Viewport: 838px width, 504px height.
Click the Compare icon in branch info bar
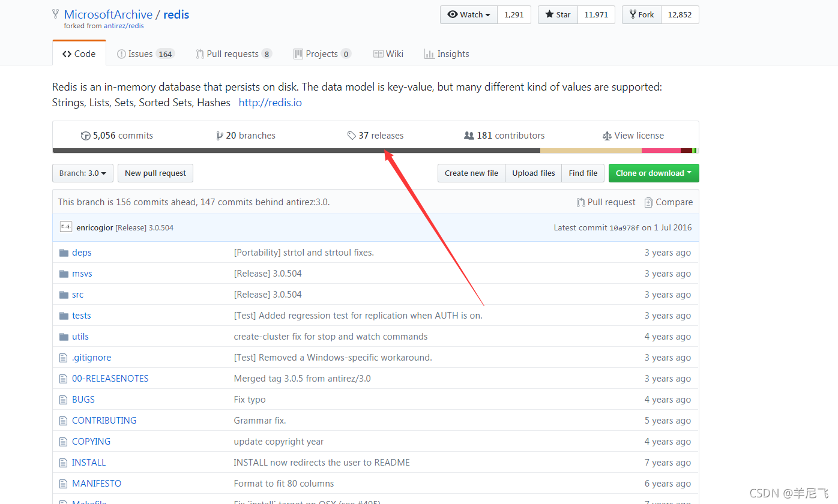648,202
